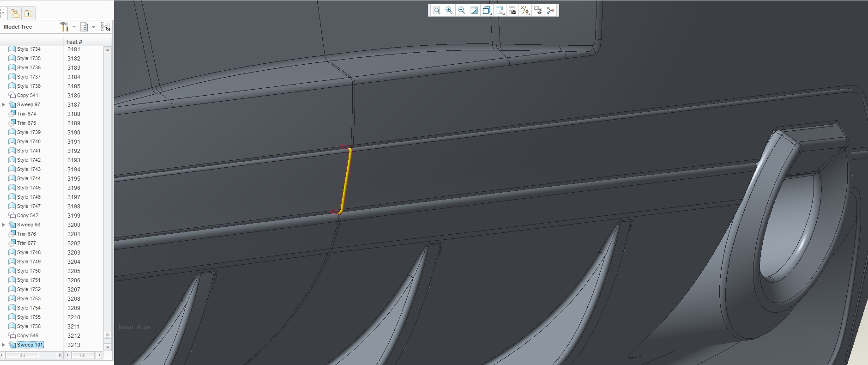868x365 pixels.
Task: Click the Feat column horizontal scroll left arrow
Action: pos(68,355)
